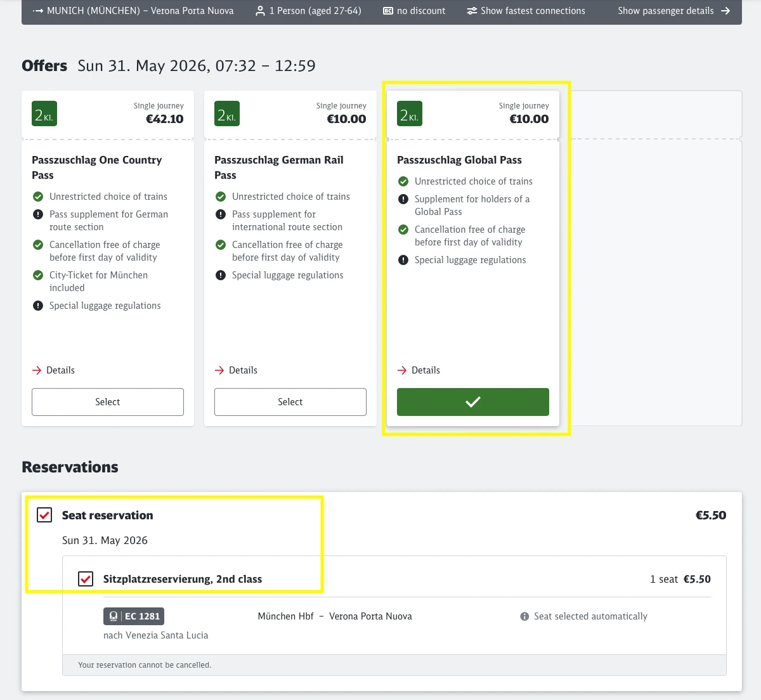Click the Reservations heading
Viewport: 761px width, 700px height.
click(70, 467)
